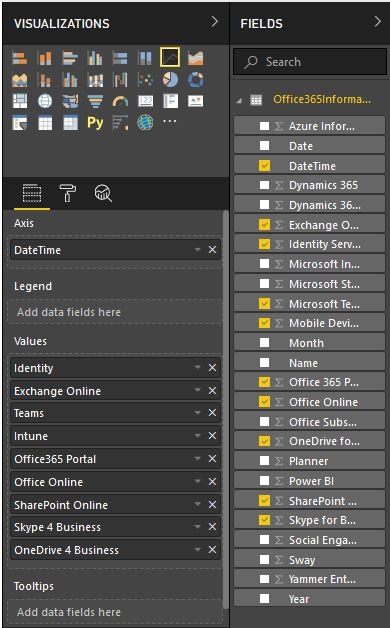Select the Gauge visualization icon

tap(120, 101)
